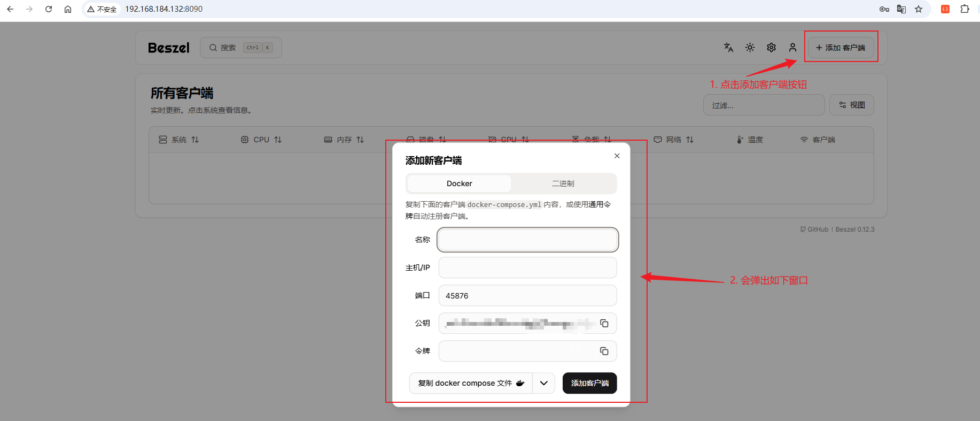Focus the 过滤 filter field
Viewport: 980px width, 421px height.
coord(764,105)
